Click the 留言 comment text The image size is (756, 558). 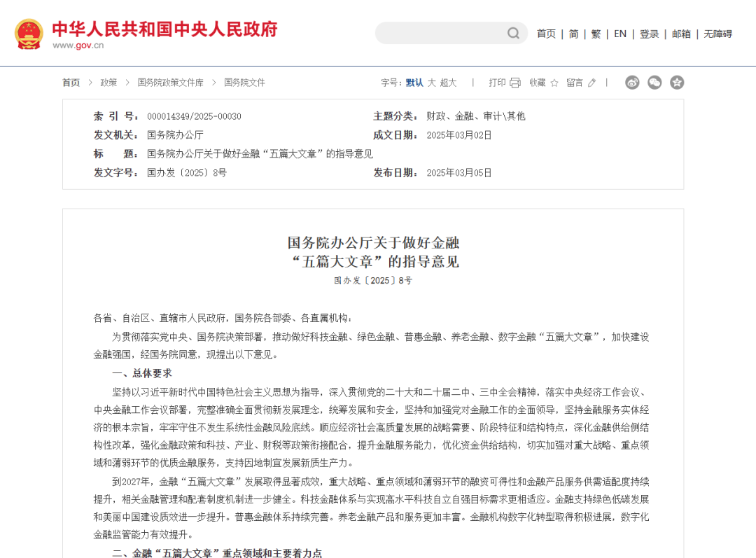tap(574, 83)
